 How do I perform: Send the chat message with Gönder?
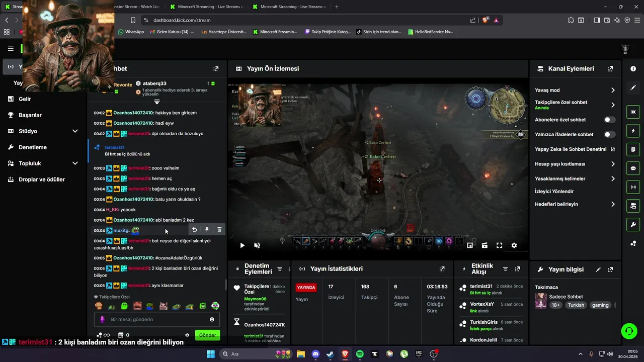(x=207, y=335)
